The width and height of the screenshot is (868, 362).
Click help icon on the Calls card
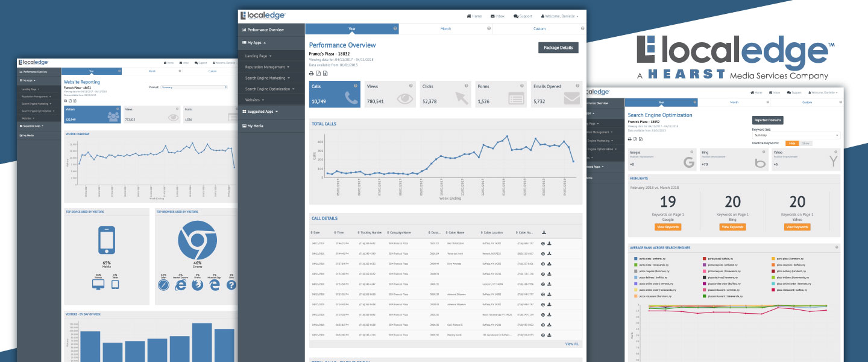tap(356, 86)
